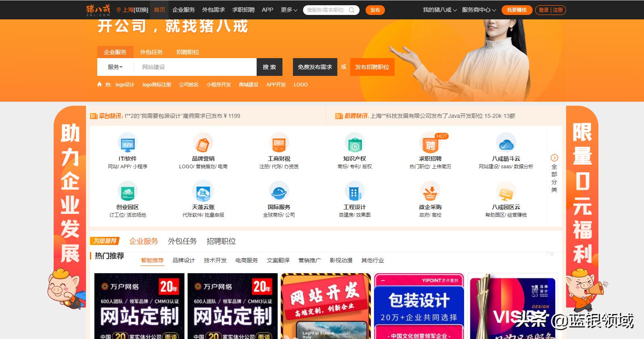Open the 国际服务 globe icon
The width and height of the screenshot is (644, 339).
[x=279, y=191]
